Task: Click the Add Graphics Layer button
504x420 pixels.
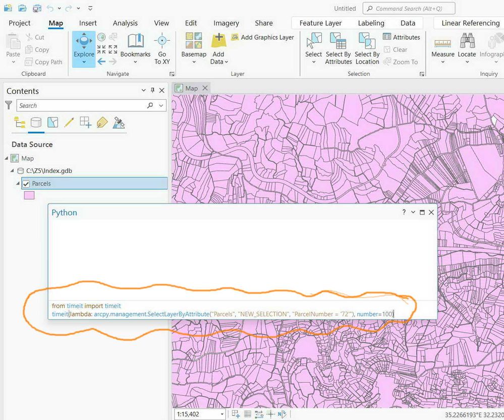Action: click(x=262, y=37)
